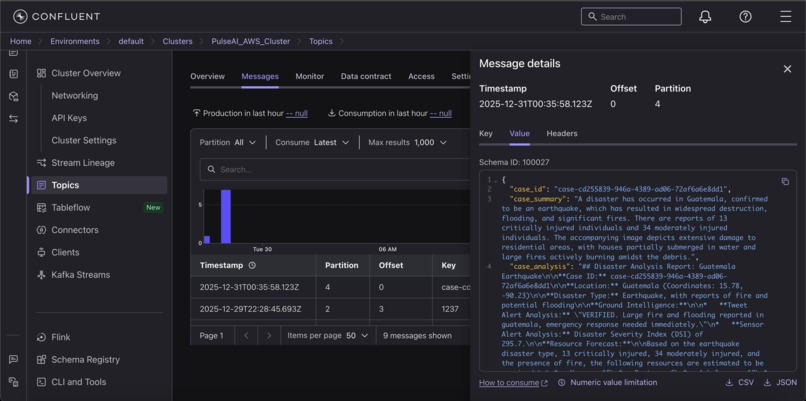Switch to the Messages tab
This screenshot has width=806, height=401.
(x=260, y=76)
